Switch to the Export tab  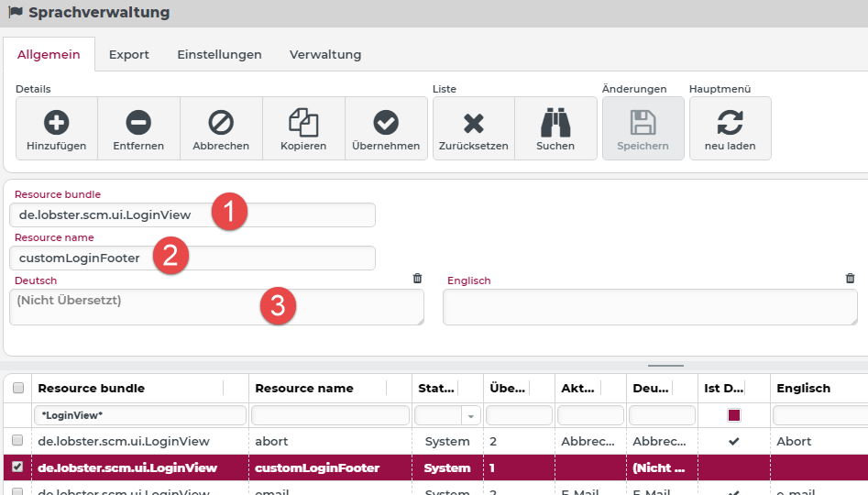[129, 55]
